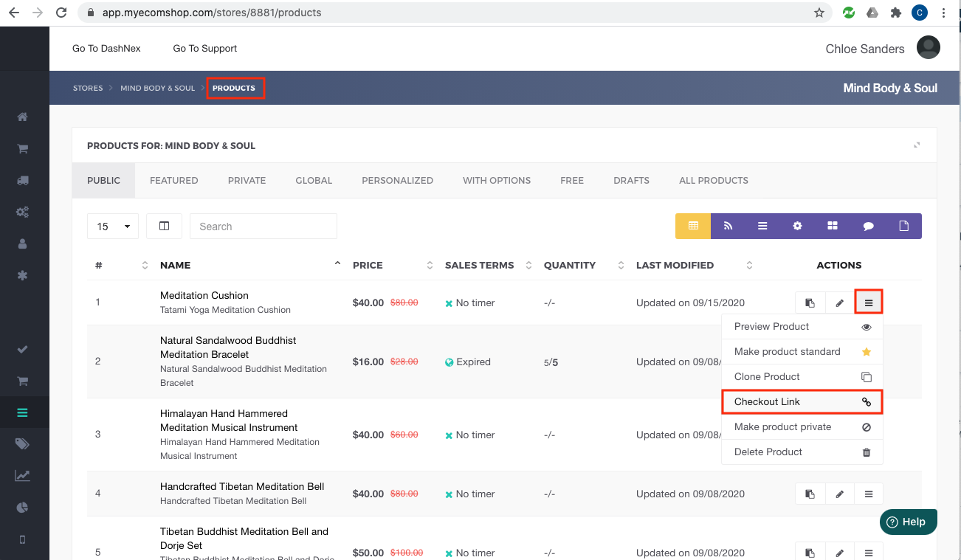Click the grid tiles icon in purple toolbar

[x=833, y=227]
